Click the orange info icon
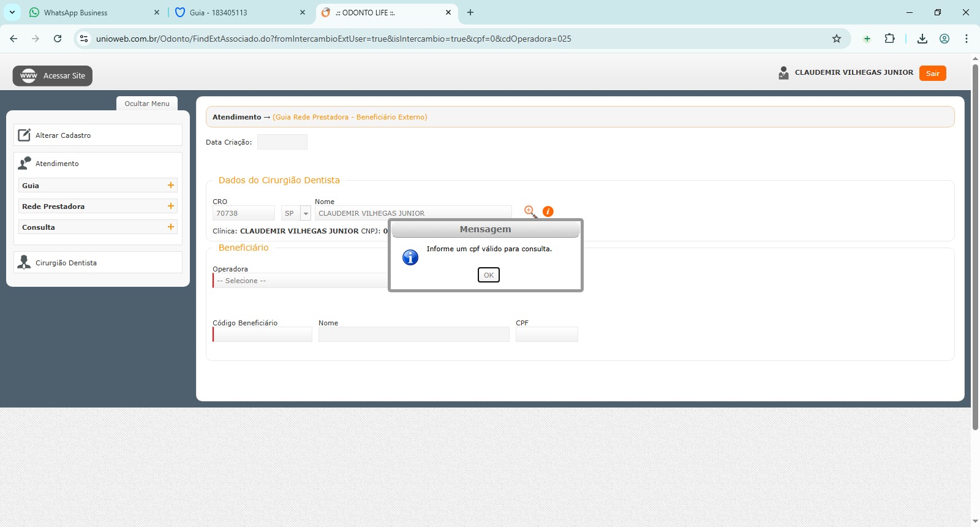 click(548, 211)
